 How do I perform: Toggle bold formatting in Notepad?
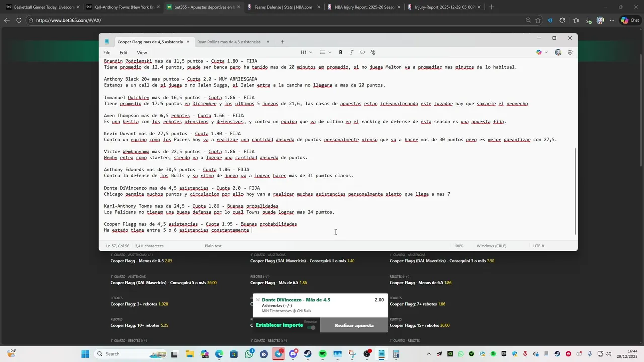(341, 52)
